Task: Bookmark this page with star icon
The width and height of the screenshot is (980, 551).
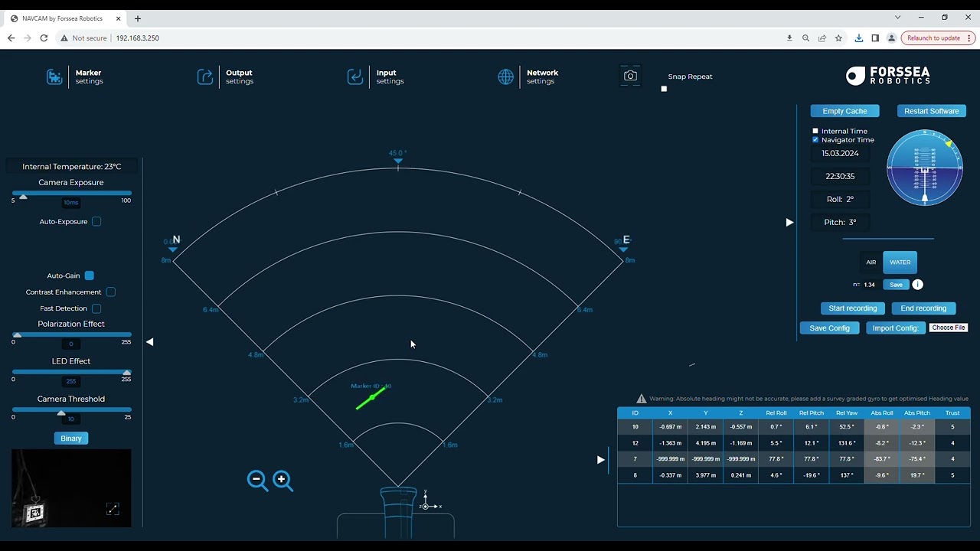Action: coord(838,38)
